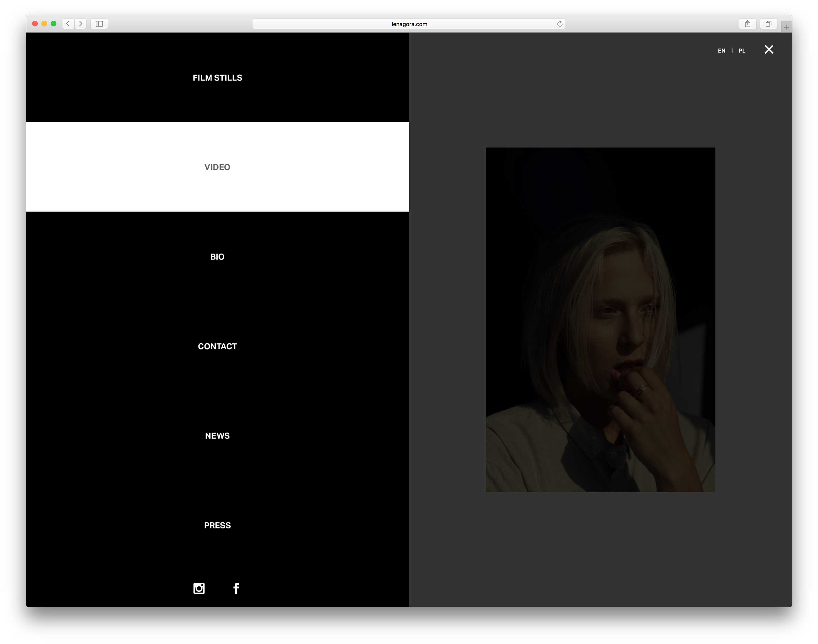Go to the BIO page
818x644 pixels.
coord(217,257)
